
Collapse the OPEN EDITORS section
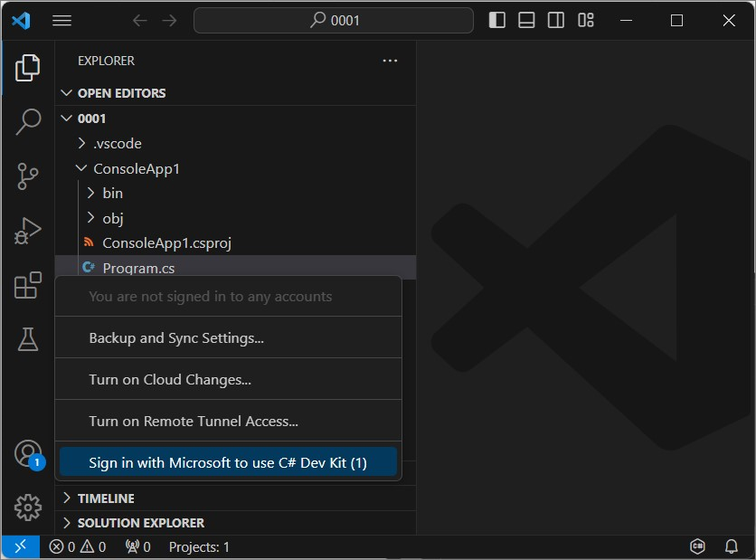pyautogui.click(x=235, y=93)
